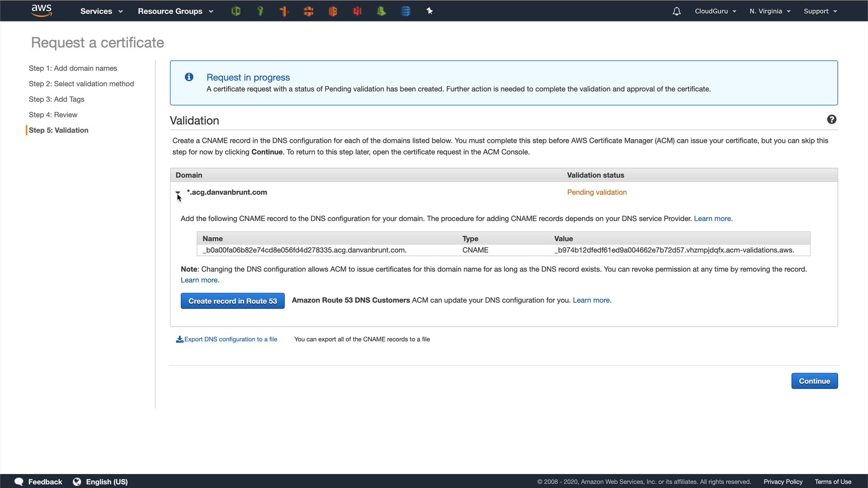Screen dimensions: 868x488
Task: Open the green cube service shortcut
Action: [236, 11]
